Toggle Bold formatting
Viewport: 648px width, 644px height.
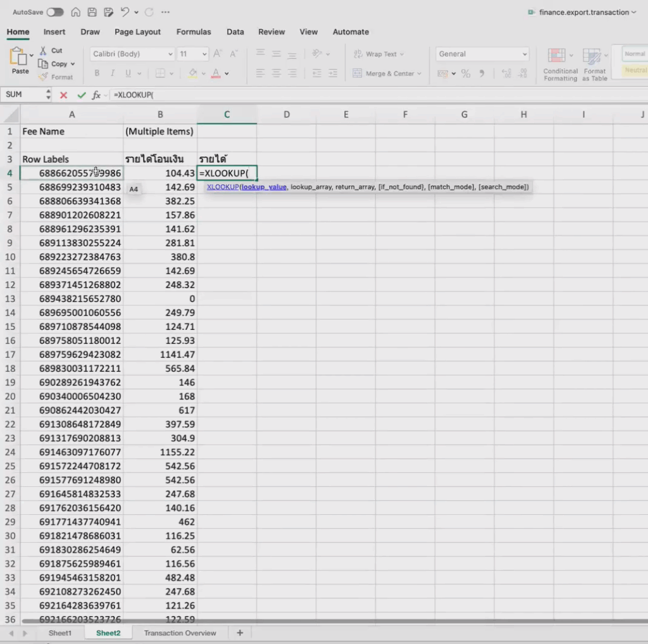(x=97, y=73)
